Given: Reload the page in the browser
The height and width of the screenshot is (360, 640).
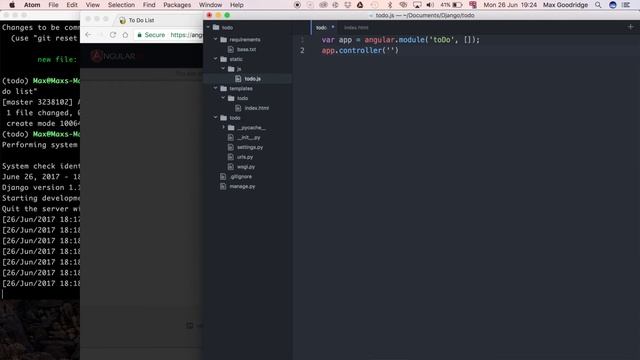Looking at the screenshot, I should point(113,35).
